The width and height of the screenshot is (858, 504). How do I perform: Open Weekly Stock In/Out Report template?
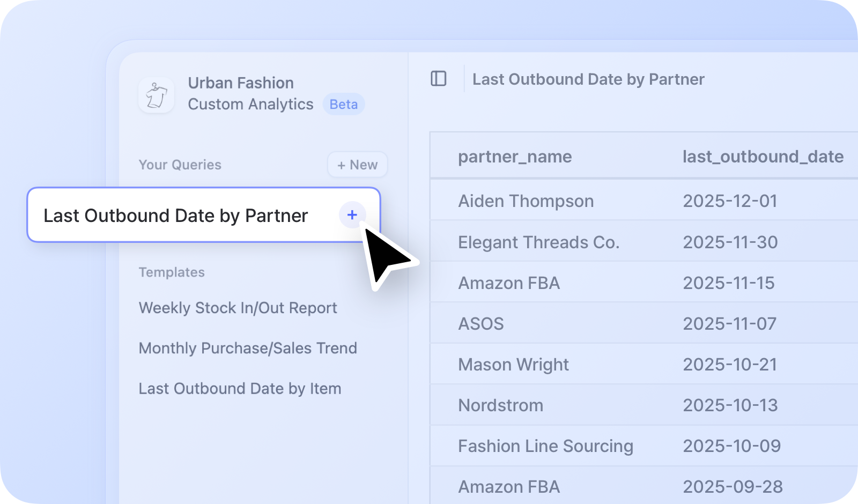point(238,308)
